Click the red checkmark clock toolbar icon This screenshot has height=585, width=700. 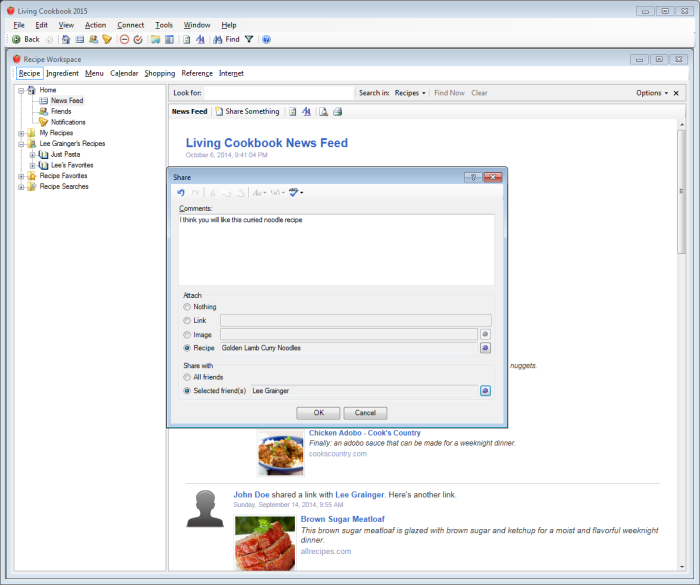click(138, 39)
